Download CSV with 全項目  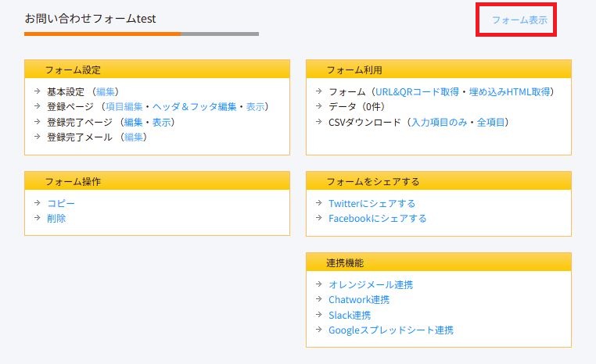(490, 122)
